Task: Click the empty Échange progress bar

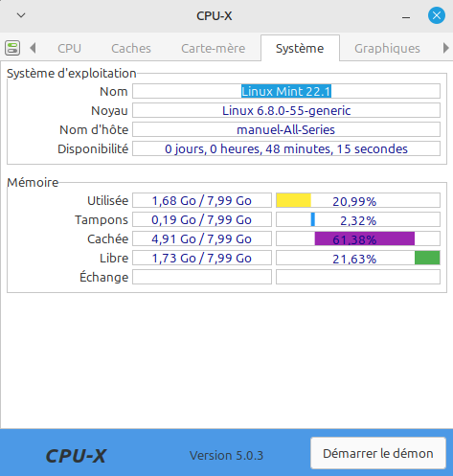Action: 358,277
